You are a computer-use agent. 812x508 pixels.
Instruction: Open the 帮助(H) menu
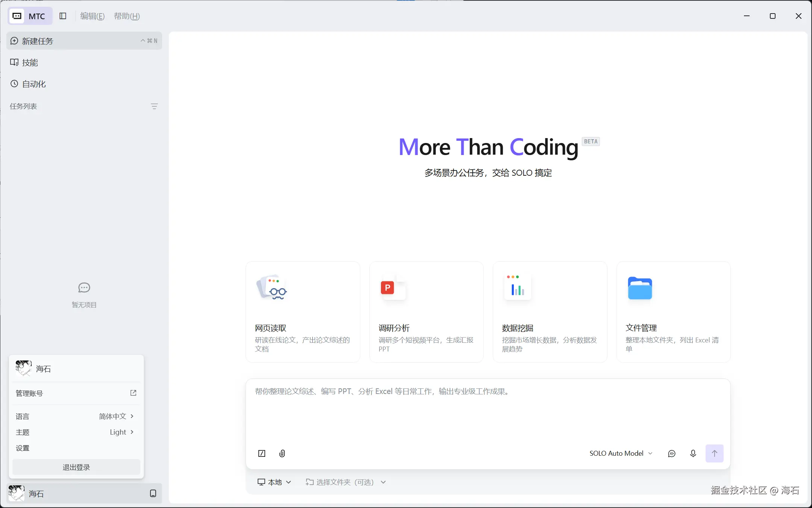click(x=127, y=16)
